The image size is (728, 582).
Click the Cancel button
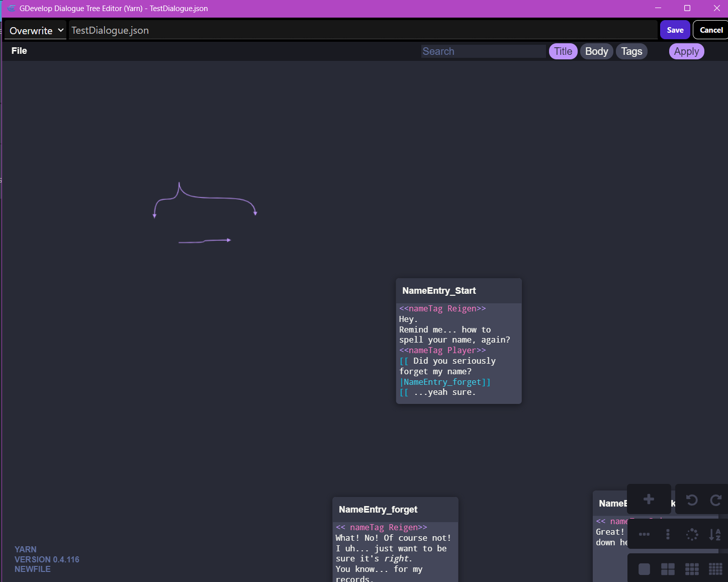(x=710, y=30)
